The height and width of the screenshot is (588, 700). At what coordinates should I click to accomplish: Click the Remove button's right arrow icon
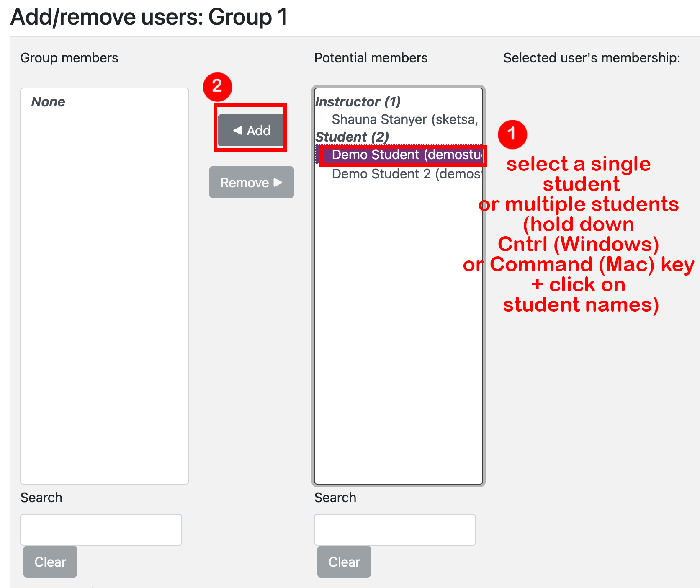pyautogui.click(x=278, y=182)
